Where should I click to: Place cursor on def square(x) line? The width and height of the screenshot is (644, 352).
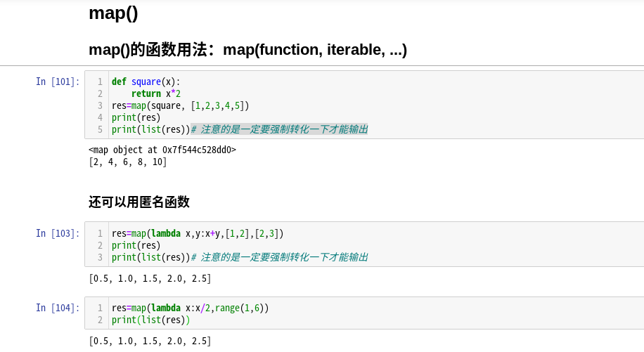point(146,82)
